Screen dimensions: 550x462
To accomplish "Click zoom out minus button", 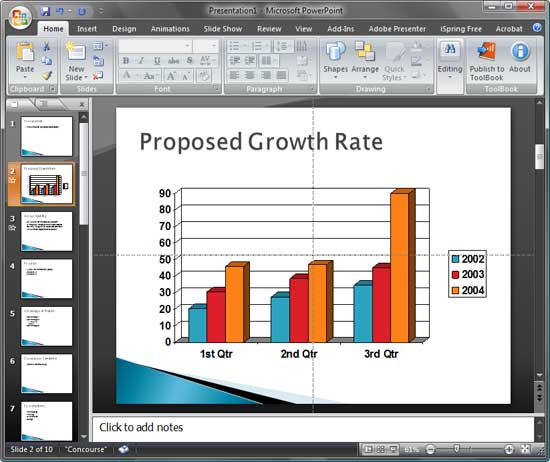I will pos(430,449).
